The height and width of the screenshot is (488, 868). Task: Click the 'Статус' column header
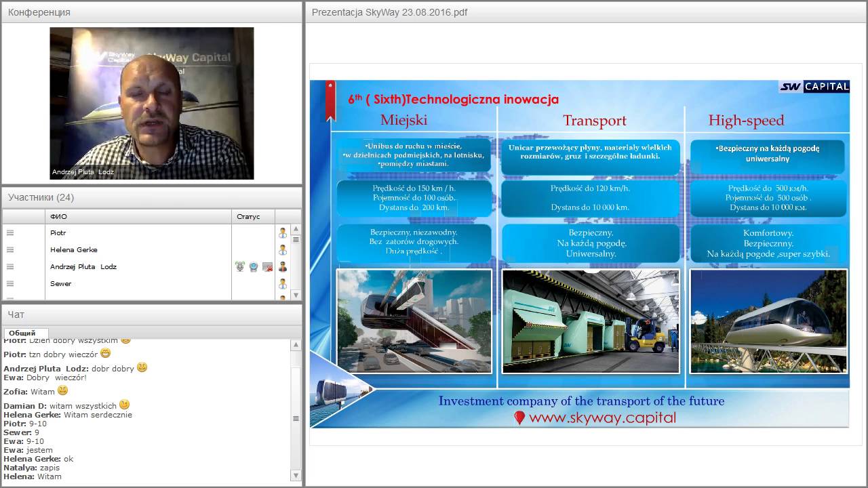[248, 216]
